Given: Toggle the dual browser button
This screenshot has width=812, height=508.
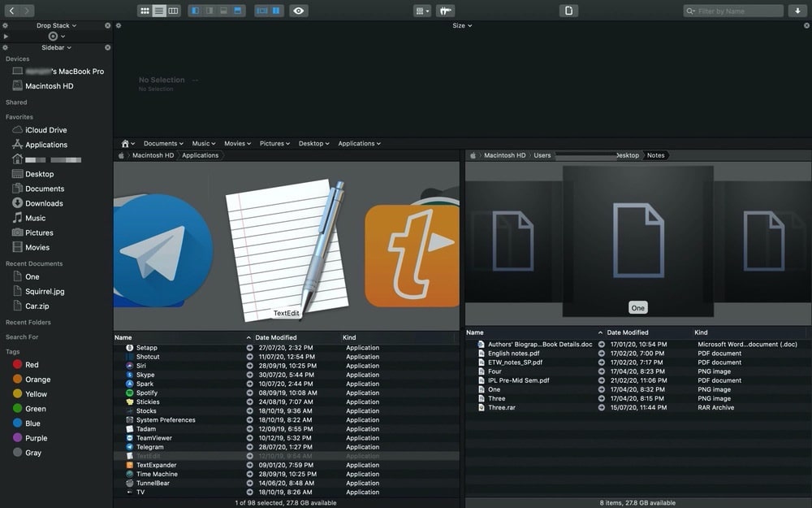Looking at the screenshot, I should click(276, 11).
